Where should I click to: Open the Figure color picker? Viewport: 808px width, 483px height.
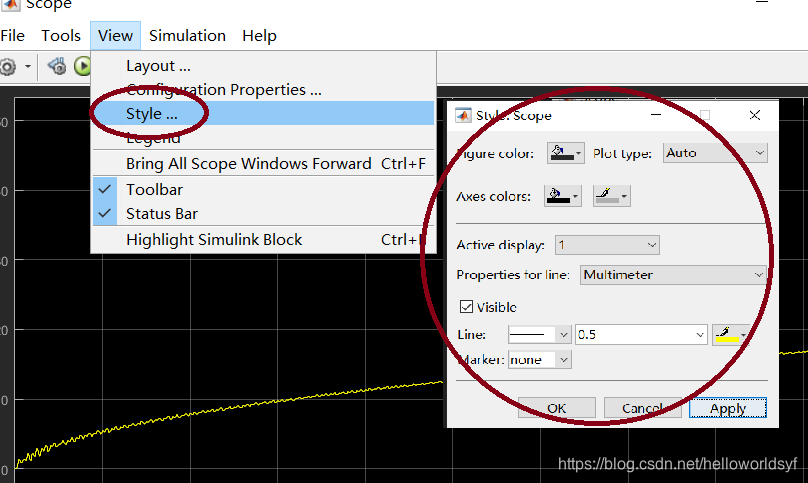click(565, 153)
